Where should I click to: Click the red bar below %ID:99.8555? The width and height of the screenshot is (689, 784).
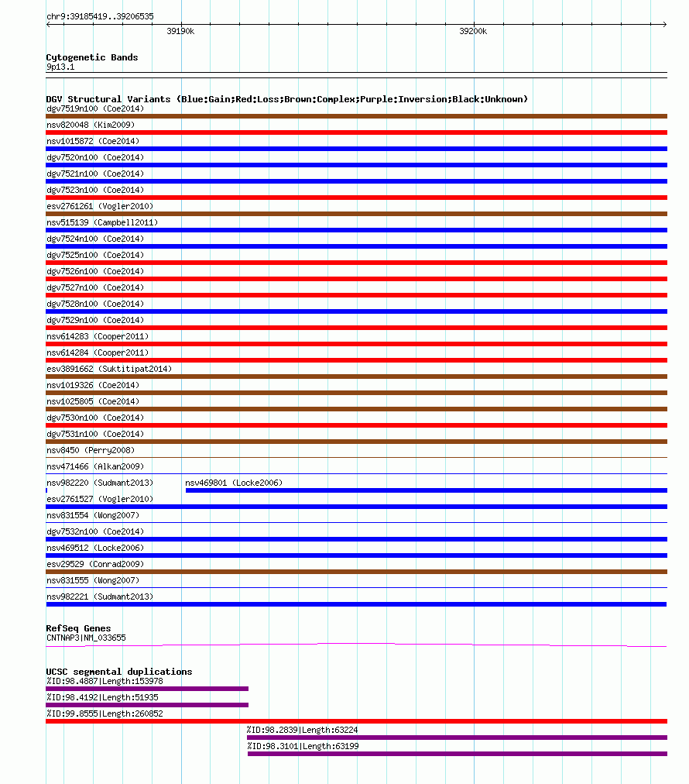(x=356, y=721)
